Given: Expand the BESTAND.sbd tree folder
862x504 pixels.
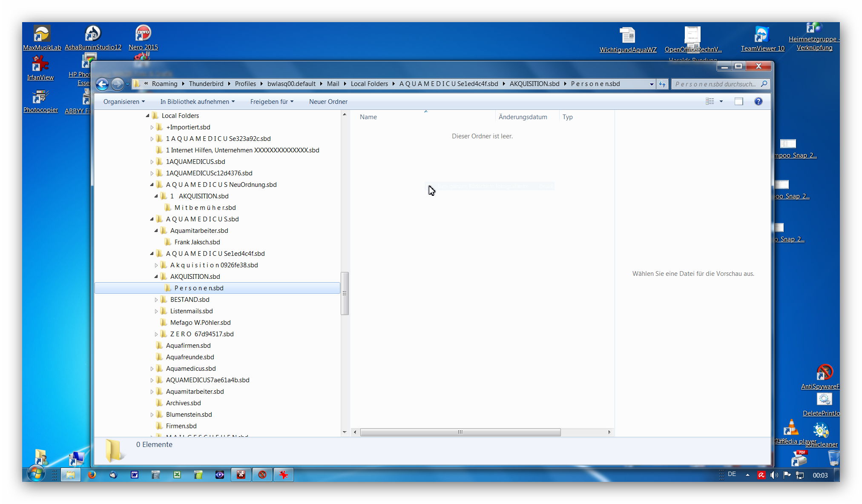Looking at the screenshot, I should click(x=156, y=300).
